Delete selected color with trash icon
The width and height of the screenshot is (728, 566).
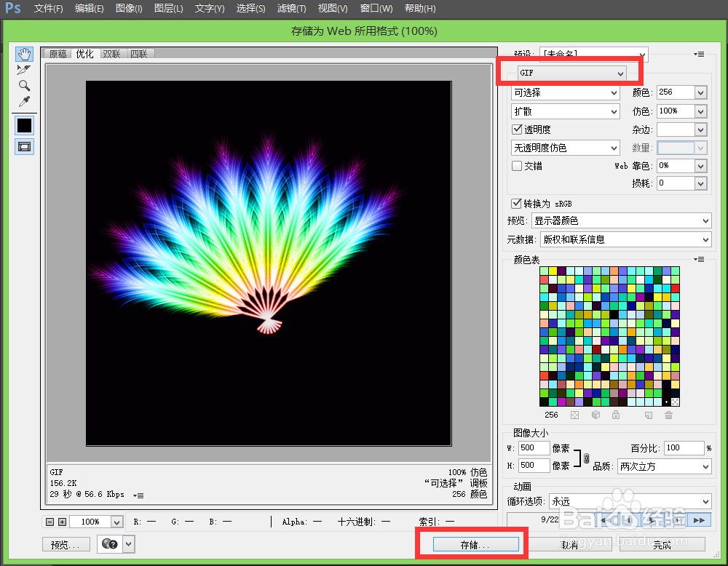pyautogui.click(x=668, y=415)
